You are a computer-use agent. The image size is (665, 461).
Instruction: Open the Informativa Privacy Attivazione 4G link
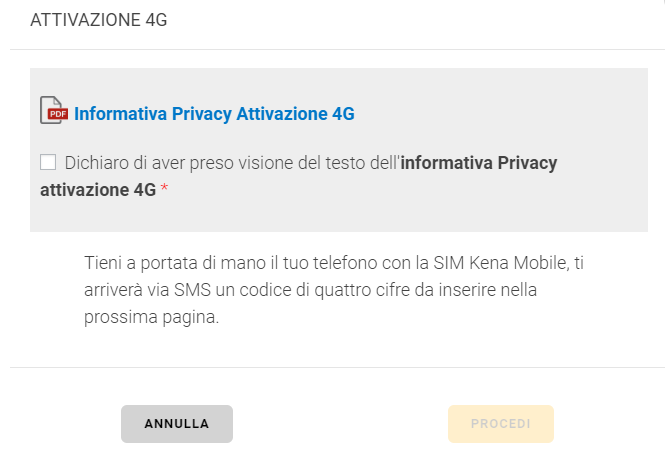(214, 114)
